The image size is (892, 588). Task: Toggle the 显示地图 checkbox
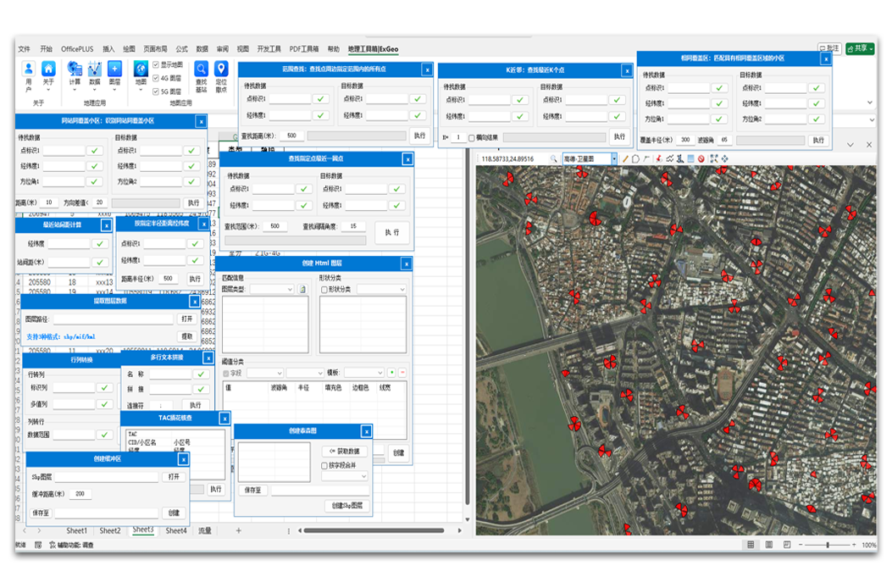pyautogui.click(x=155, y=64)
